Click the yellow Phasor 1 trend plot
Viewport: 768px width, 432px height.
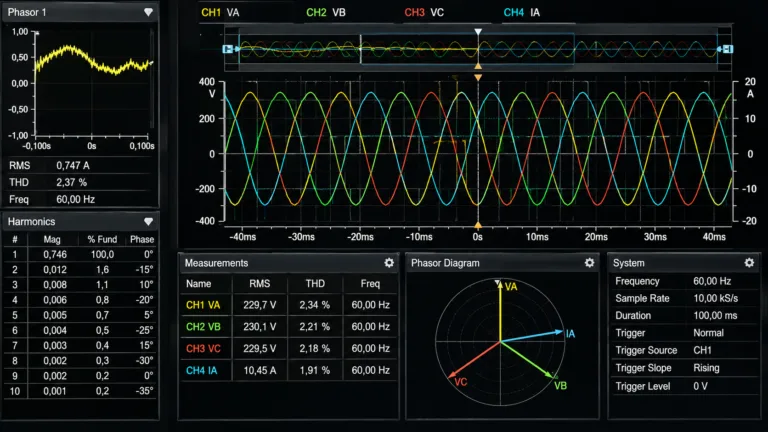coord(93,84)
